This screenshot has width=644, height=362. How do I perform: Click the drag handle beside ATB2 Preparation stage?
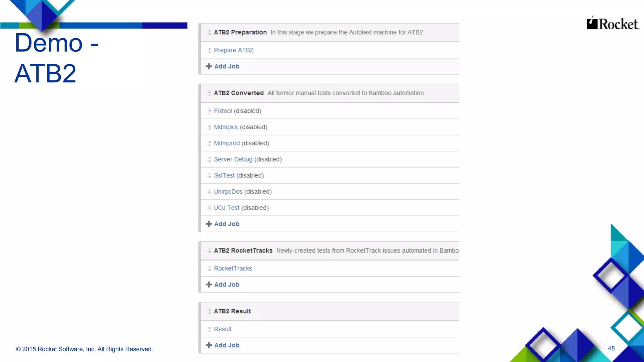pos(209,32)
